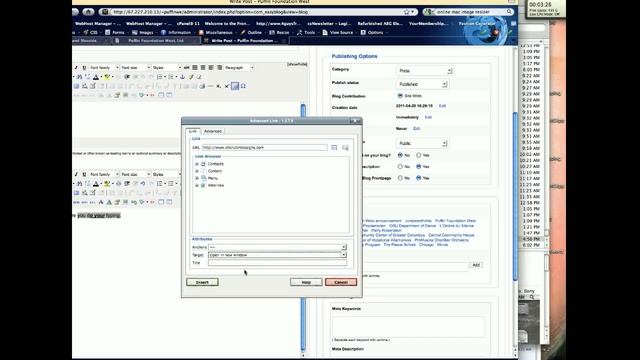The image size is (640, 360).
Task: Select the Site Wide radio button
Action: pos(400,96)
